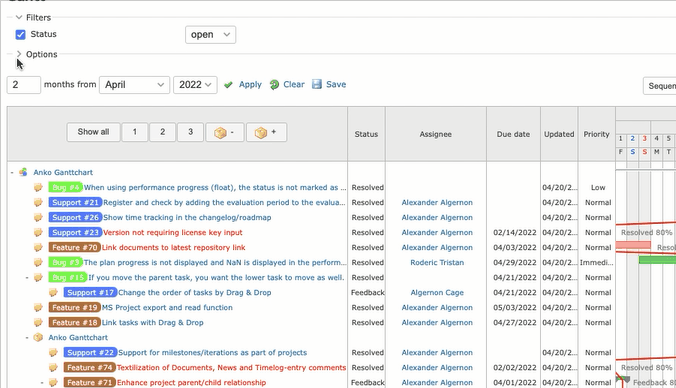This screenshot has height=388, width=676.
Task: Open the April month dropdown
Action: (135, 85)
